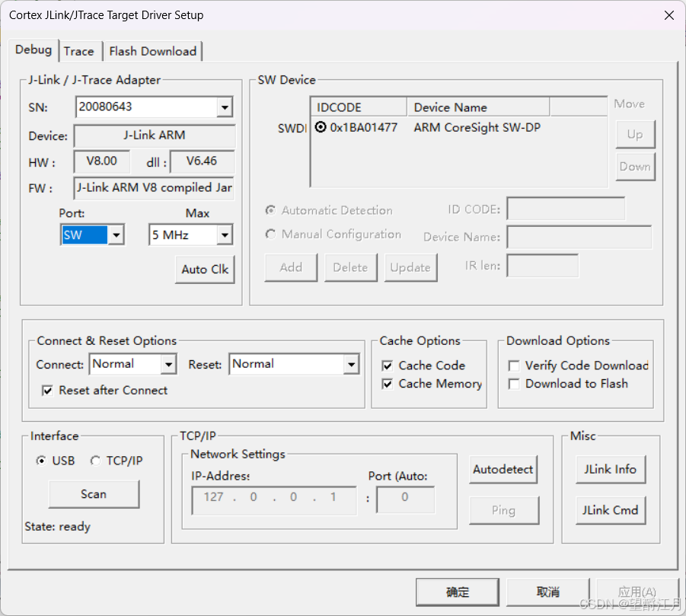Screen dimensions: 686x616
Task: Click the Autodetect button
Action: click(503, 470)
